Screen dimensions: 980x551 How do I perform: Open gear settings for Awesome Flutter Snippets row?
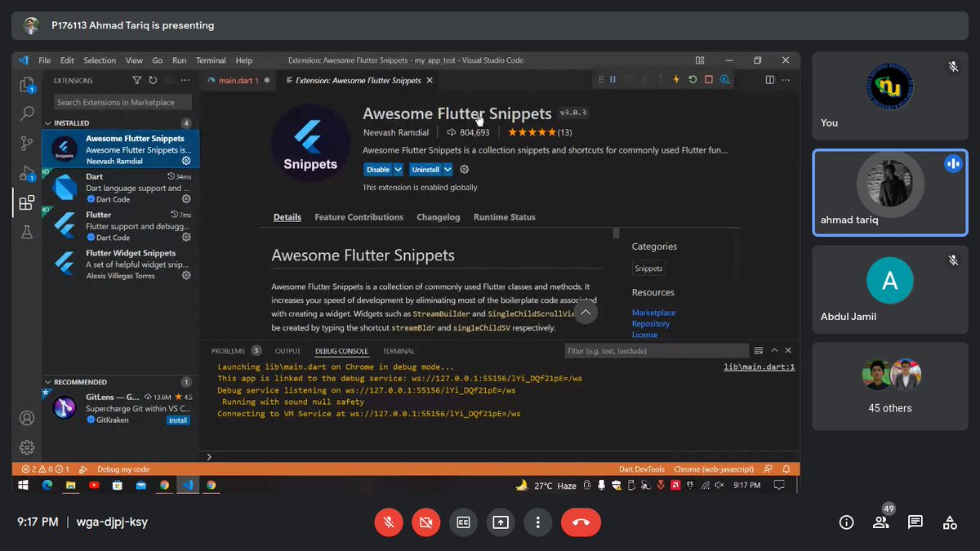186,161
